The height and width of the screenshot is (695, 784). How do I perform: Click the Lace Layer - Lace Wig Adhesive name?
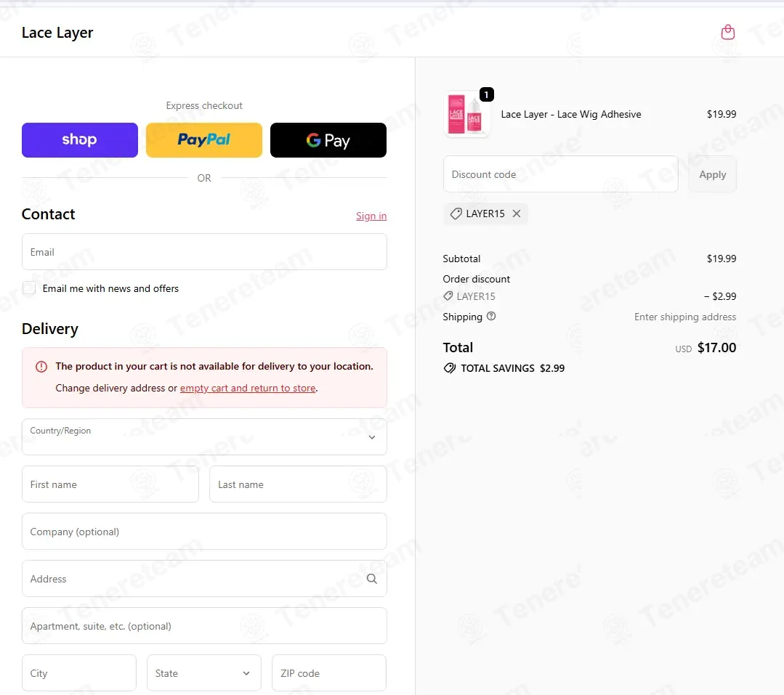(571, 115)
